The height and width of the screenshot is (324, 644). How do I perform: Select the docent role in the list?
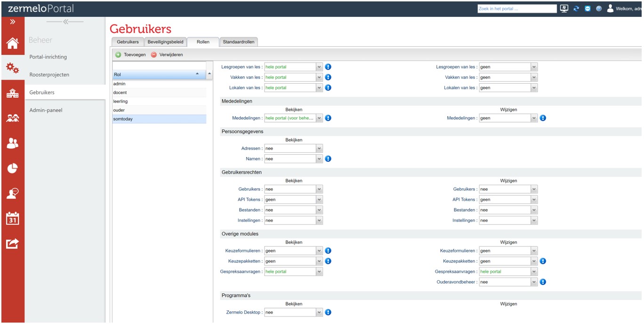tap(120, 93)
